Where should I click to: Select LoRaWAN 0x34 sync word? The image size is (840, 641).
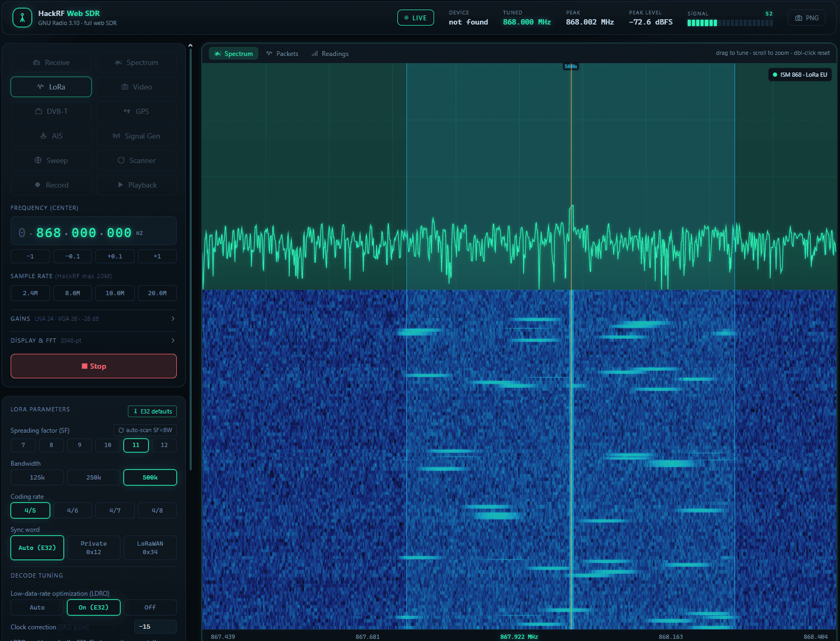tap(150, 548)
